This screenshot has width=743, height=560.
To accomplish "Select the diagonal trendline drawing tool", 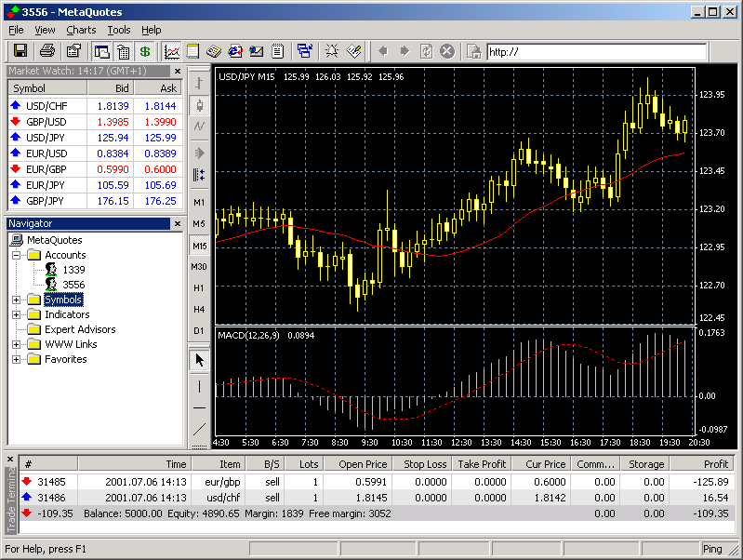I will click(199, 430).
